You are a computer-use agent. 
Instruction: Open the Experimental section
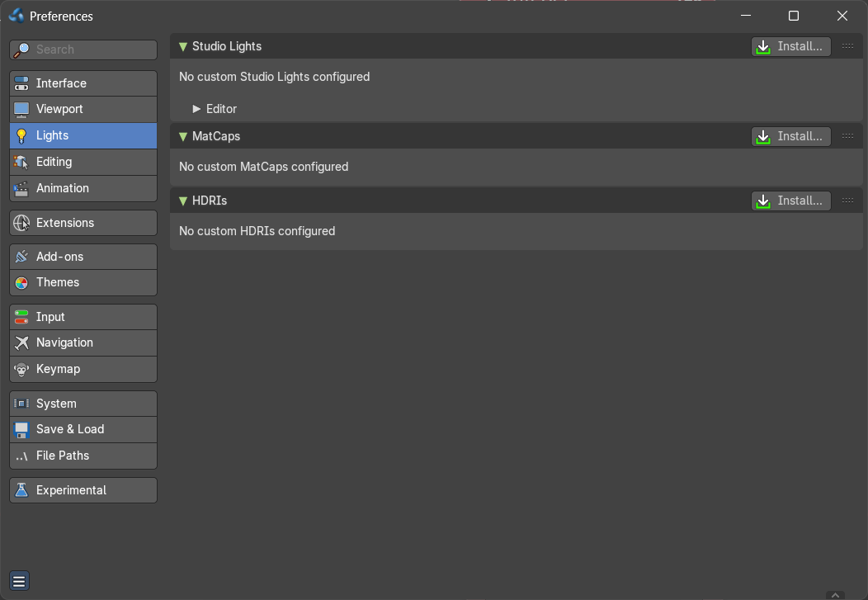point(83,490)
